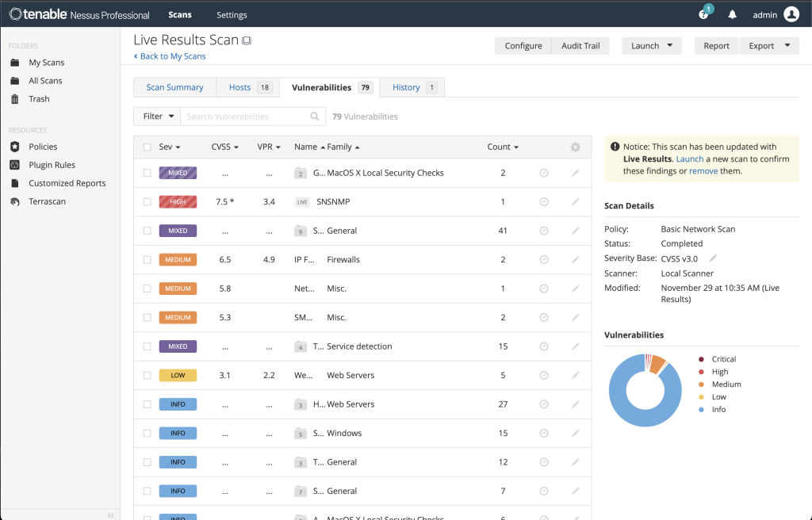Click the notifications bell icon

pyautogui.click(x=732, y=14)
